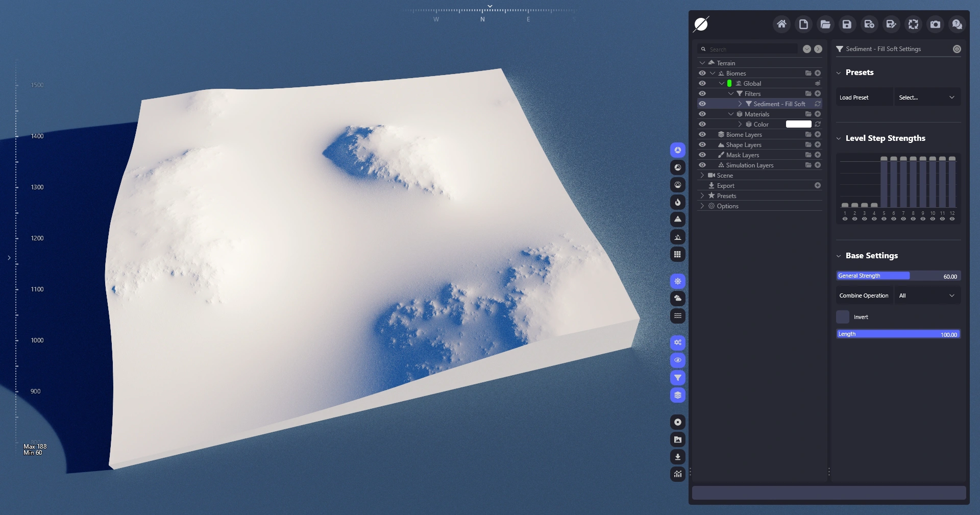The width and height of the screenshot is (980, 515).
Task: Select the island biome view icon
Action: tap(678, 237)
